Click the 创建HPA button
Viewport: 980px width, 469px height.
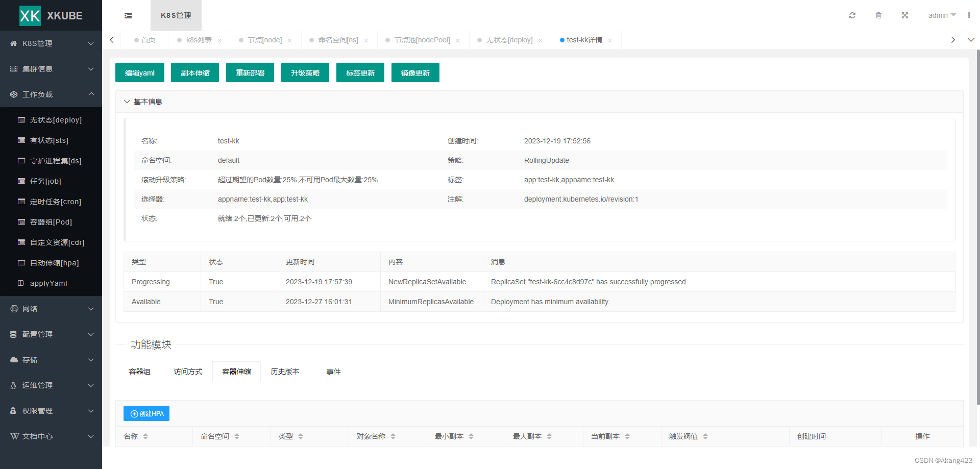coord(146,413)
